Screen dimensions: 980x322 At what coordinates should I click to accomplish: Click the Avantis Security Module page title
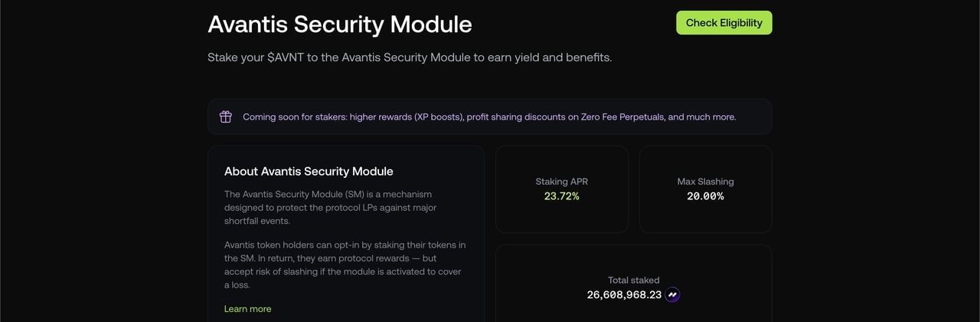click(x=339, y=24)
